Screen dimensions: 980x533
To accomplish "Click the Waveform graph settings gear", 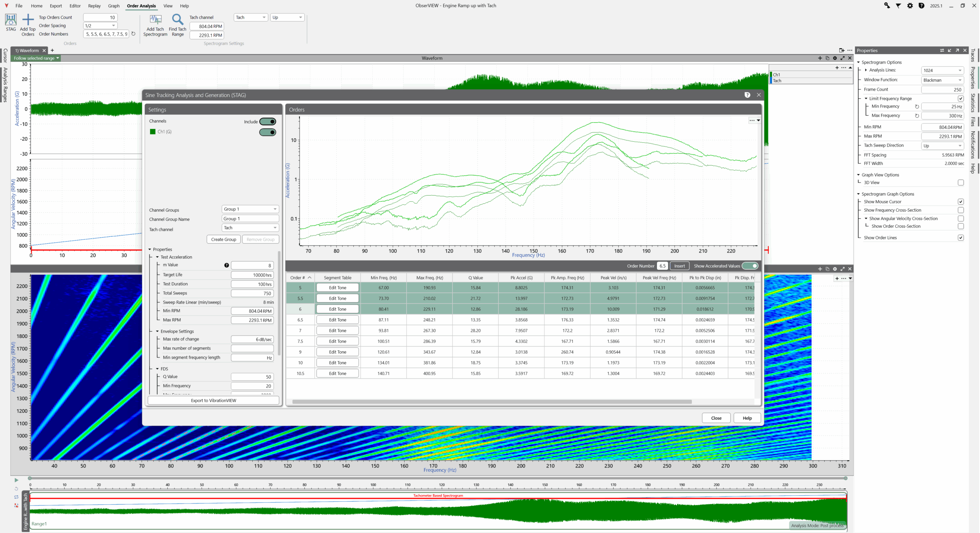I will click(x=835, y=58).
